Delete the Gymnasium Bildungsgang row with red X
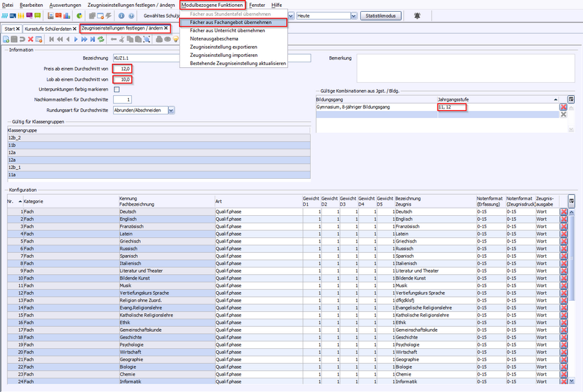 click(x=563, y=107)
